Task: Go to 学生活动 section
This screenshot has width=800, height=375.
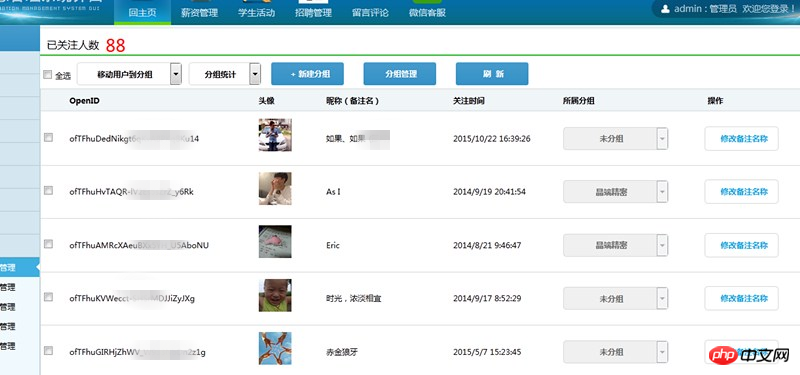Action: pos(256,12)
